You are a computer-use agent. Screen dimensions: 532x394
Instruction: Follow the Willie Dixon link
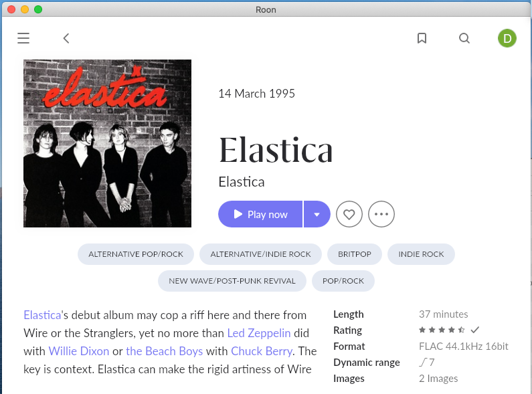coord(79,351)
